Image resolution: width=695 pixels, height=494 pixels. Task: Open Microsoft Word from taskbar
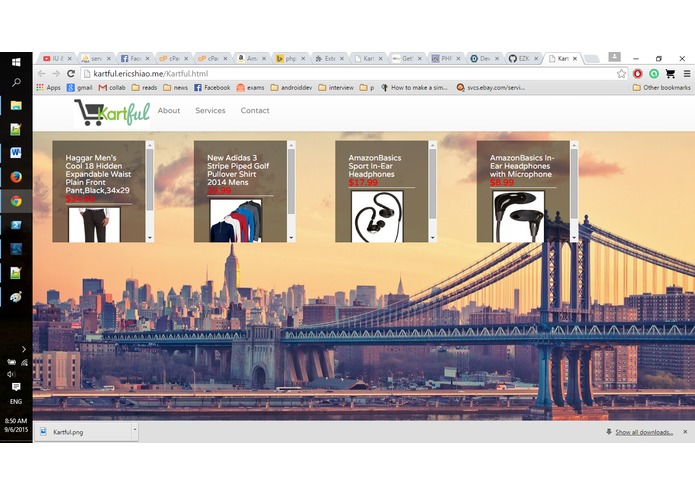coord(16,153)
